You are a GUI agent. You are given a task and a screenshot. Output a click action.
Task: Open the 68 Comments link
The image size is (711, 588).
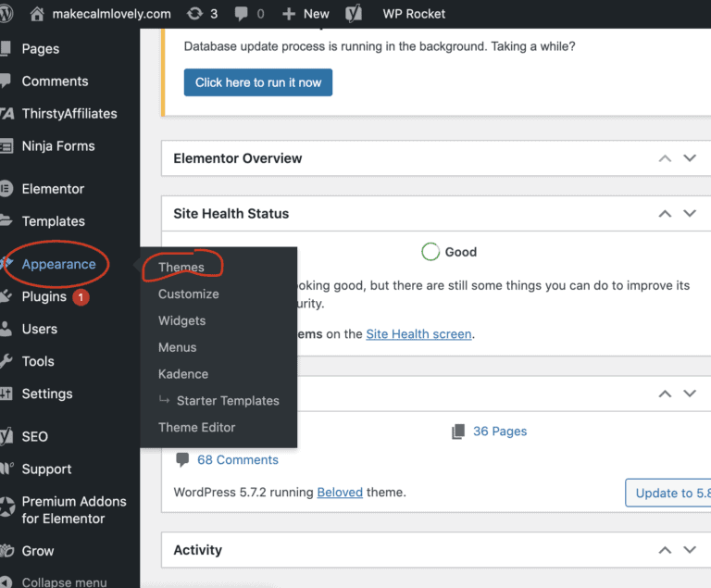tap(238, 459)
